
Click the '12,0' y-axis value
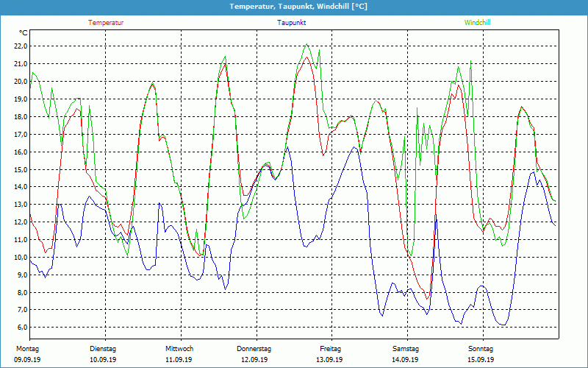coord(21,222)
